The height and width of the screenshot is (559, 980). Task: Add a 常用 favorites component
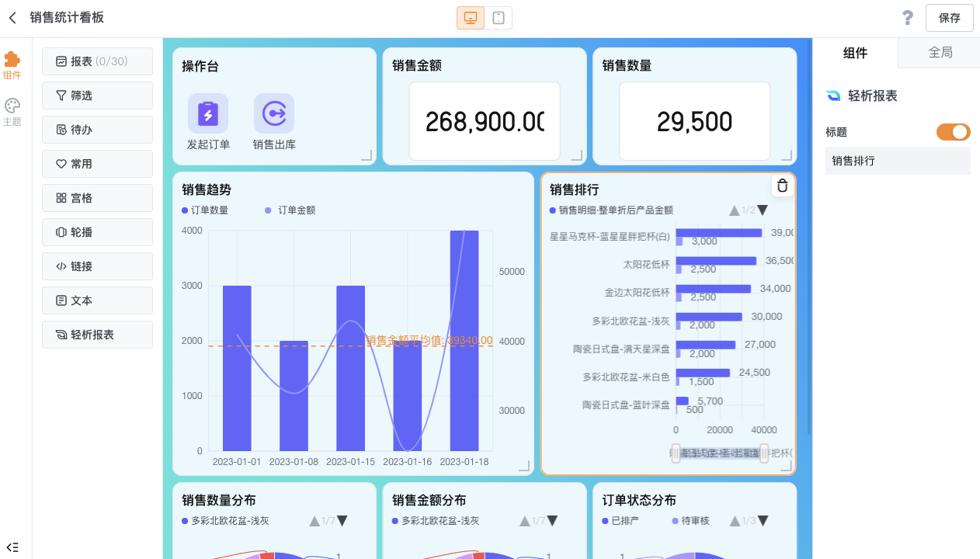97,164
